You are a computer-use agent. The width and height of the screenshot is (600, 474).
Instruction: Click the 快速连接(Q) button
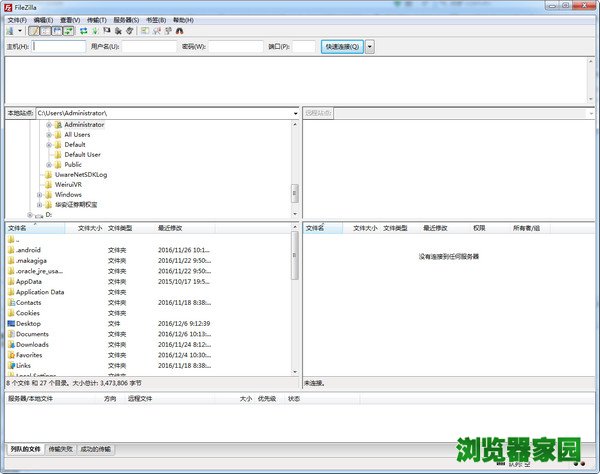click(x=341, y=46)
